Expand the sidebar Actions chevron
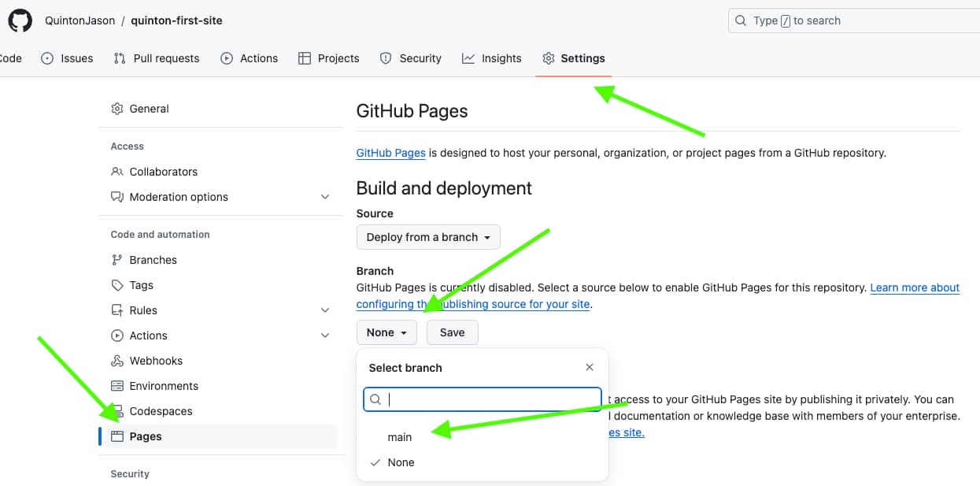Screen dimensions: 980x486 [325, 336]
